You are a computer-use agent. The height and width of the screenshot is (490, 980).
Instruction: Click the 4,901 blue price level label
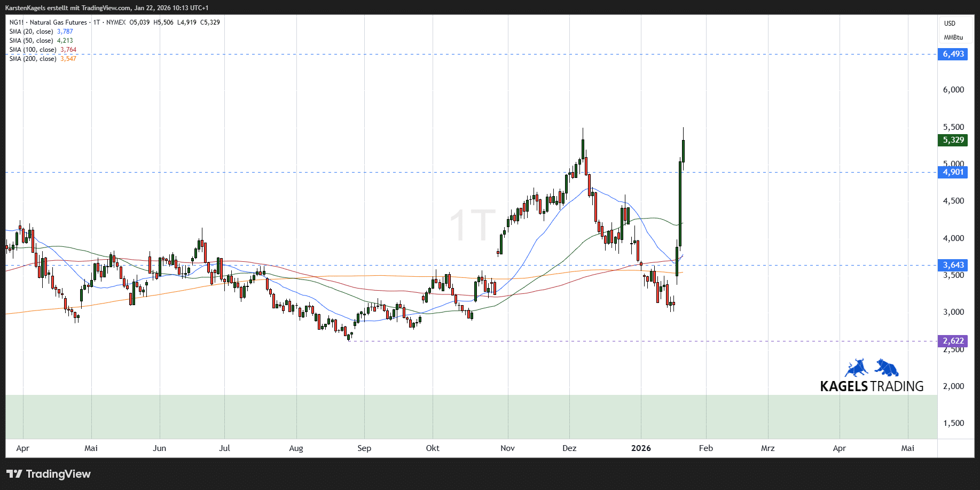953,172
